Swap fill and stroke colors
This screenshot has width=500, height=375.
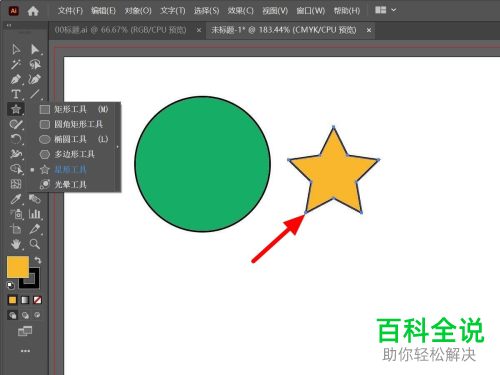click(38, 260)
